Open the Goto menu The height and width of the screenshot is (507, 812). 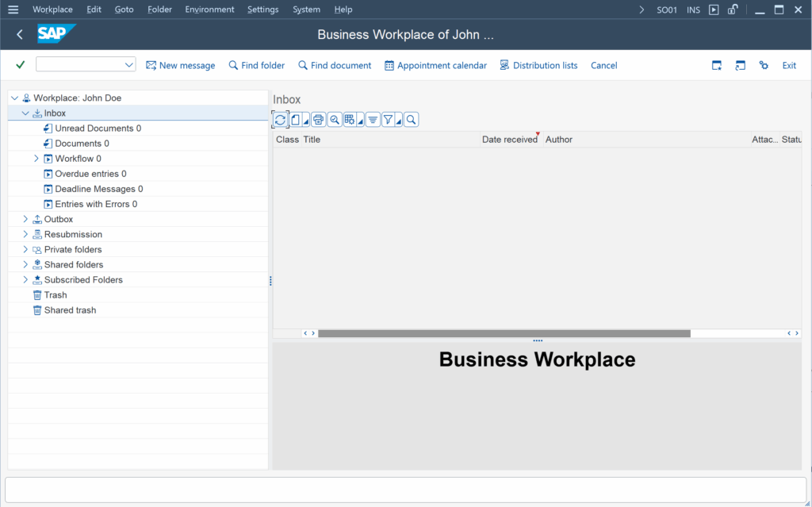(x=124, y=10)
